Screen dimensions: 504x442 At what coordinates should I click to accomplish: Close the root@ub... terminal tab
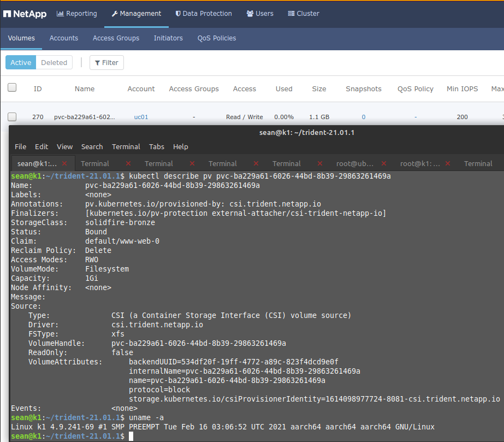point(384,163)
